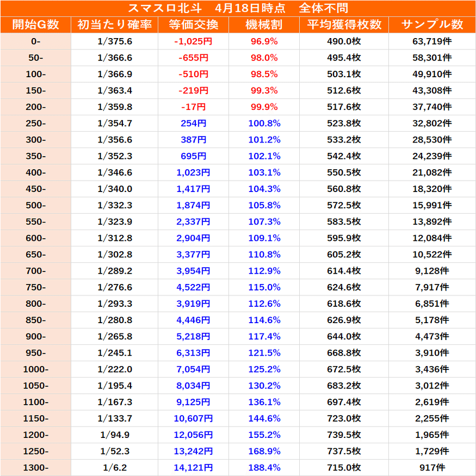476x476 pixels.
Task: Click the payout rate 109.1%
Action: [x=264, y=238]
